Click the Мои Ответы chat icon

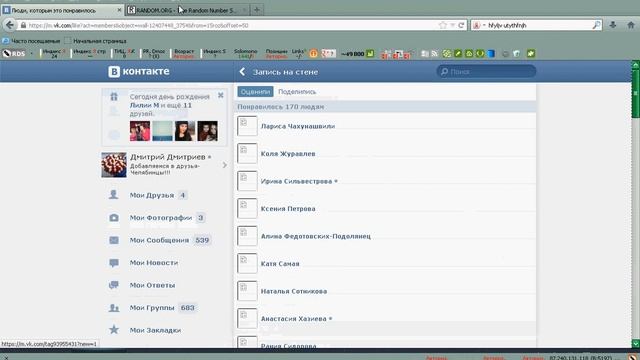coord(114,285)
